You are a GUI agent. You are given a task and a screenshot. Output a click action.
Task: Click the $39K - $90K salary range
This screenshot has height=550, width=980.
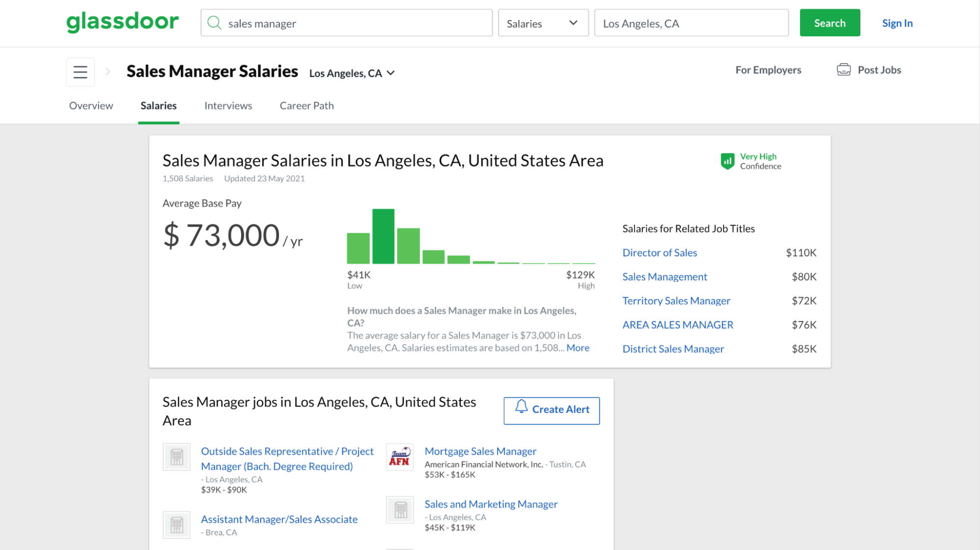[224, 490]
